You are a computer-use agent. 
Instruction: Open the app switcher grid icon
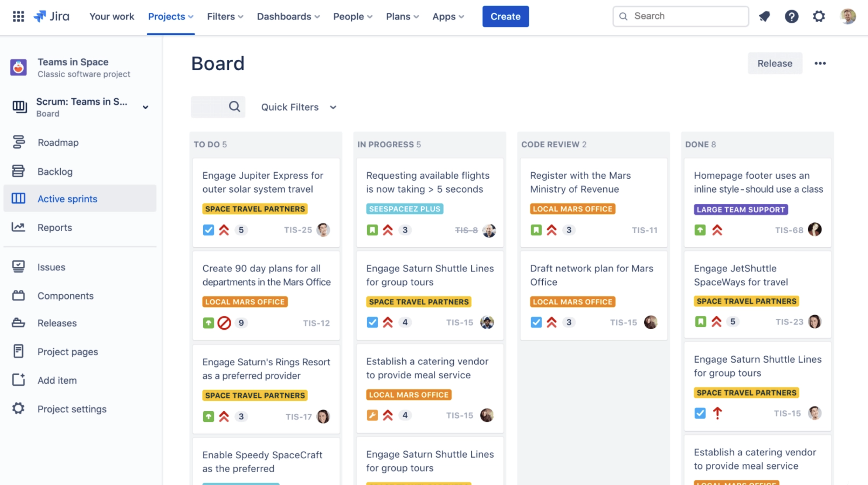click(x=18, y=17)
